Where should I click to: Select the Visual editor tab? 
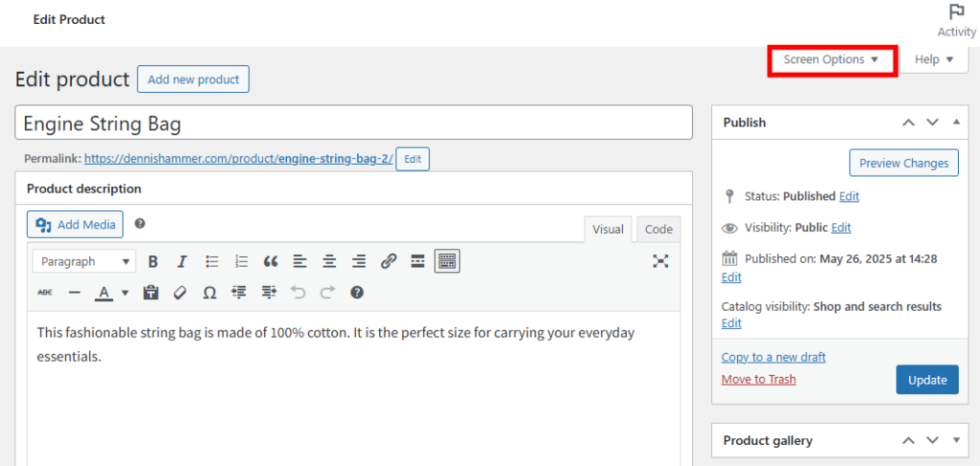(608, 230)
